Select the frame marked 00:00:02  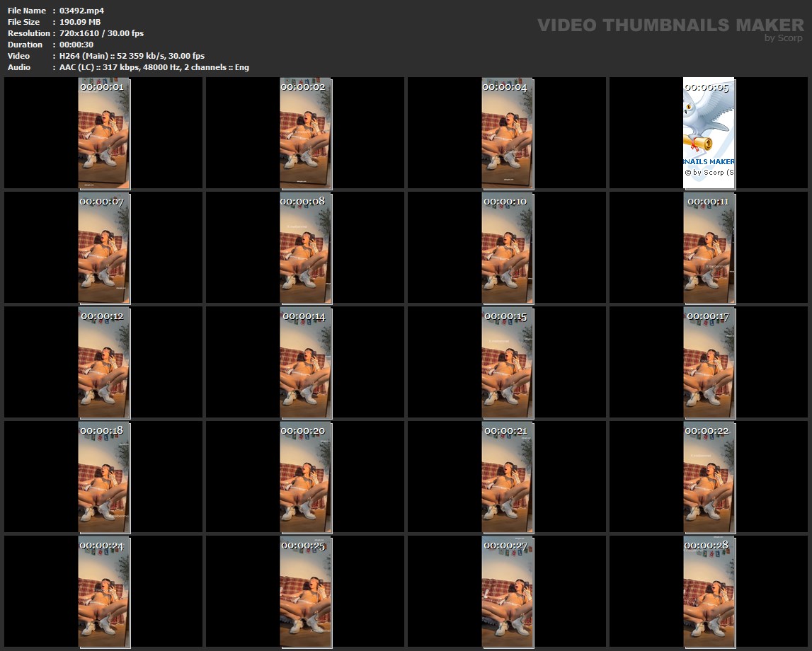coord(305,134)
